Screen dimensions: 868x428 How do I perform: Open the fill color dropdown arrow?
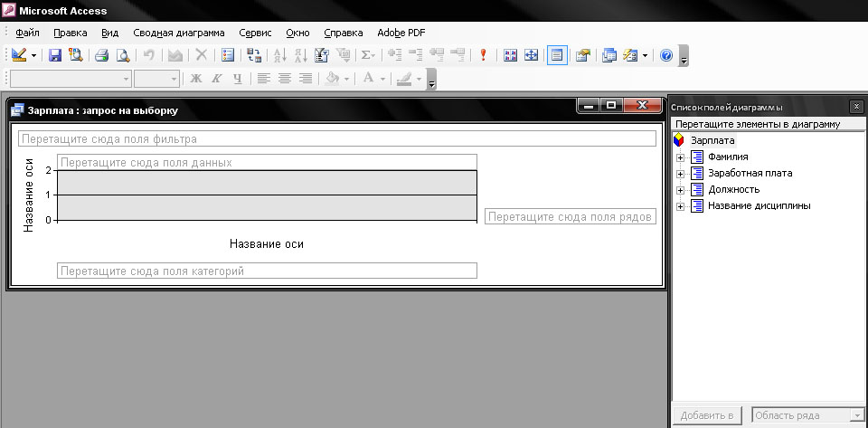pos(346,79)
